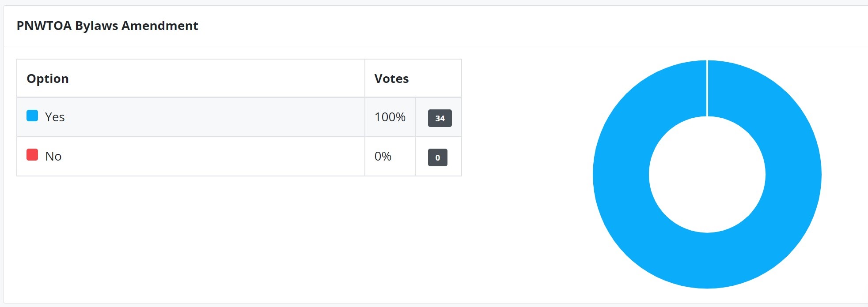868x307 pixels.
Task: Click the 100% value for Yes
Action: 390,117
